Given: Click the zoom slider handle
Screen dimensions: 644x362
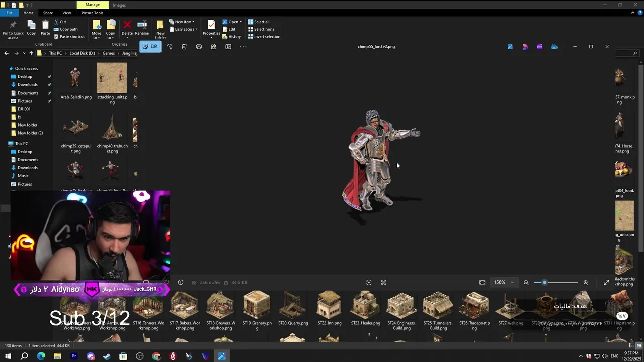Looking at the screenshot, I should (544, 282).
